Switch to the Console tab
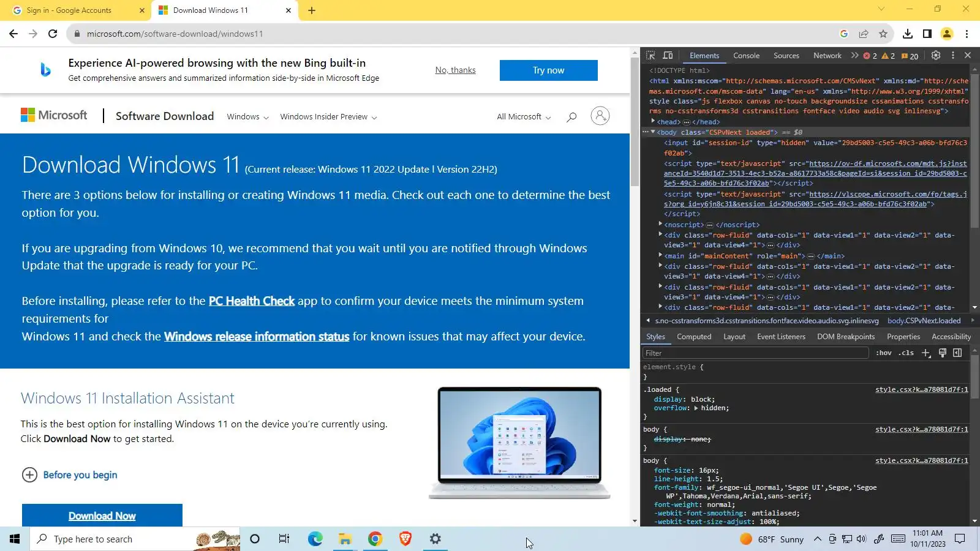Image resolution: width=980 pixels, height=551 pixels. 746,56
